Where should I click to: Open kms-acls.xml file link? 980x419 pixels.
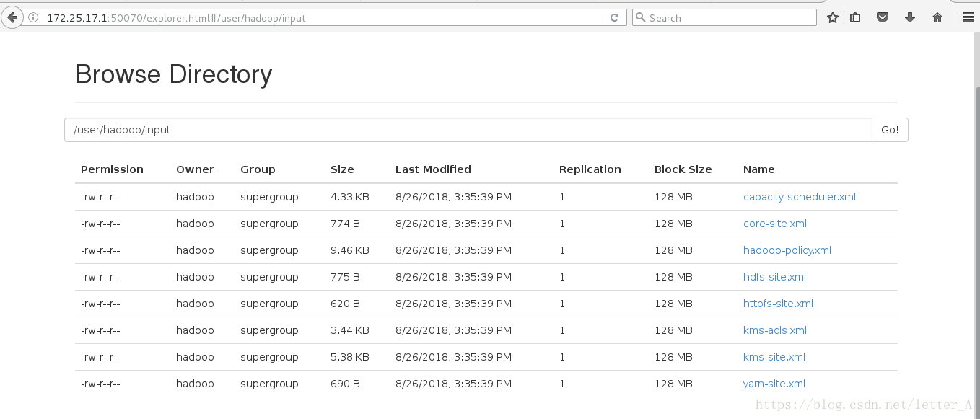click(x=775, y=330)
